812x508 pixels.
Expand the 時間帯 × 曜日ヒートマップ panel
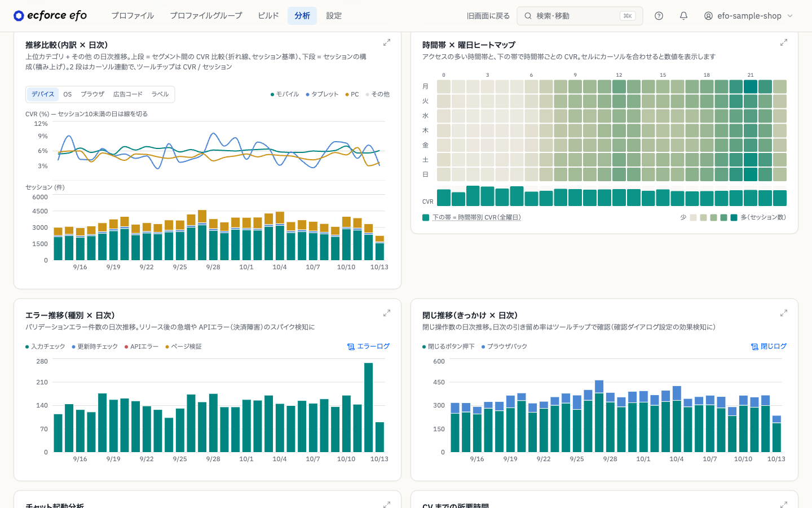point(784,42)
